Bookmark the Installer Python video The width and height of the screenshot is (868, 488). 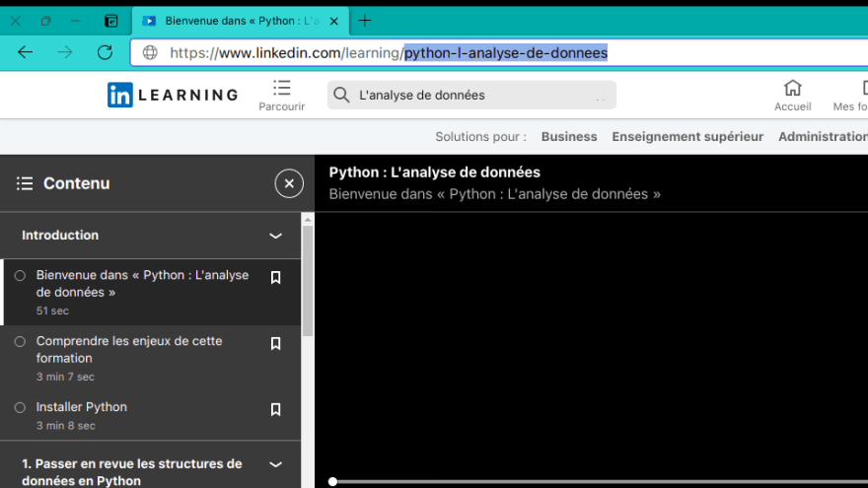click(275, 409)
